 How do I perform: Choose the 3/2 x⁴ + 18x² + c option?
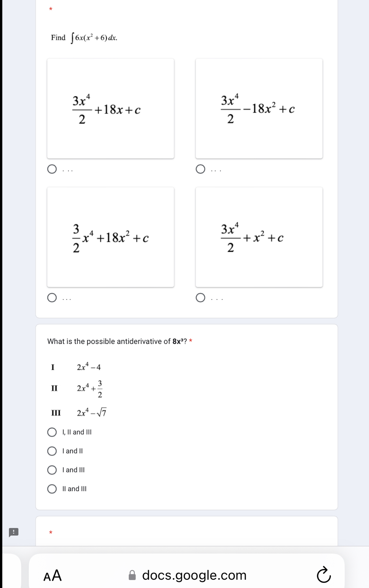(x=52, y=298)
